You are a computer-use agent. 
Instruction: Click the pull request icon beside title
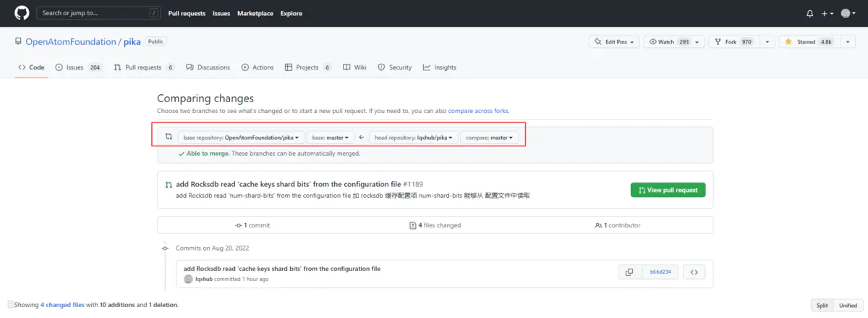pos(169,185)
